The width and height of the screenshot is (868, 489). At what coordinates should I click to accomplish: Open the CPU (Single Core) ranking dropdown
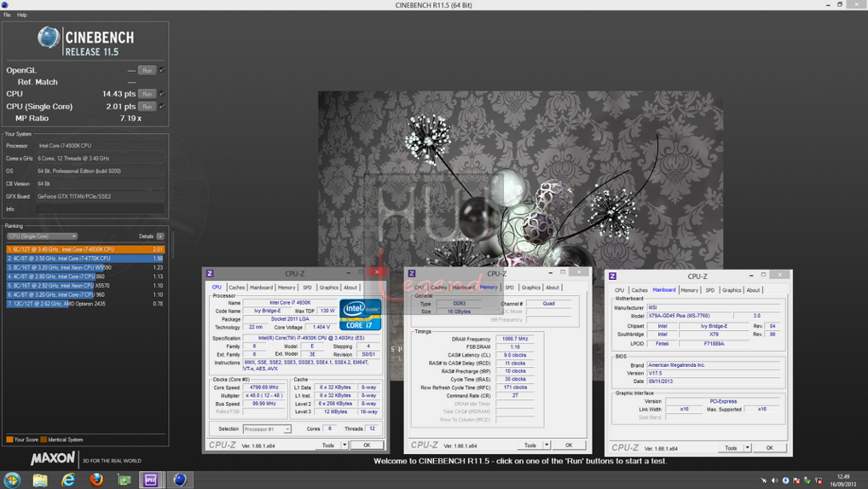tap(42, 236)
